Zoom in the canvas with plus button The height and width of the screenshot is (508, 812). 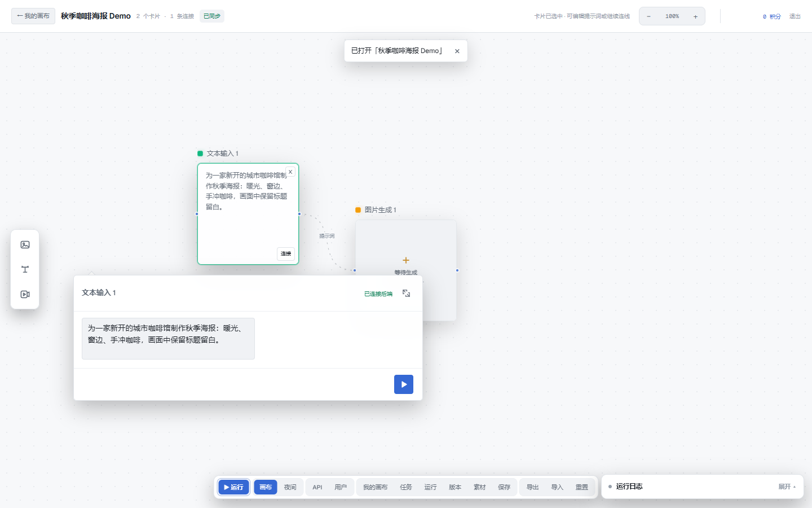pos(695,16)
